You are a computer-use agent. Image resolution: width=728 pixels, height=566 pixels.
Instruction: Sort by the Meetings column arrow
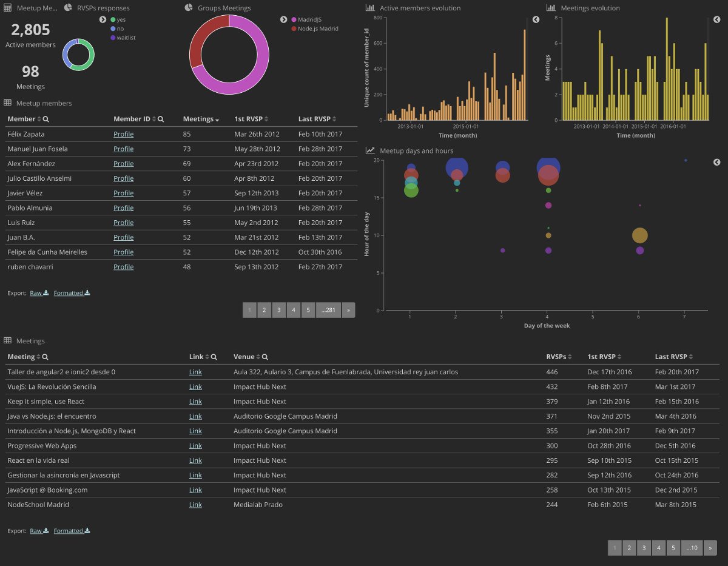point(217,120)
